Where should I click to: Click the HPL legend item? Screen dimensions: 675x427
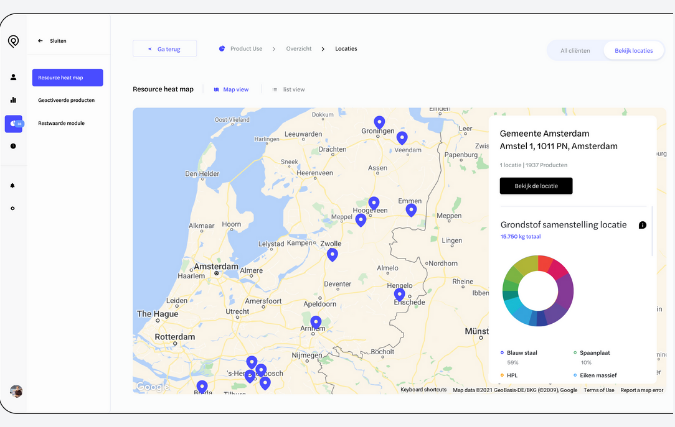[509, 375]
